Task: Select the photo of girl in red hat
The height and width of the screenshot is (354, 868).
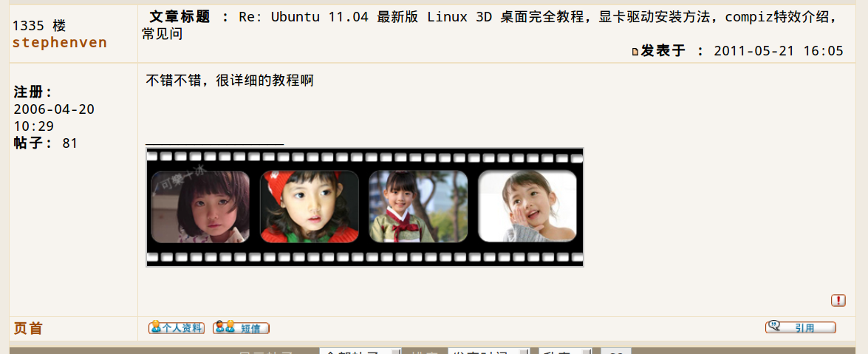Action: pyautogui.click(x=309, y=207)
